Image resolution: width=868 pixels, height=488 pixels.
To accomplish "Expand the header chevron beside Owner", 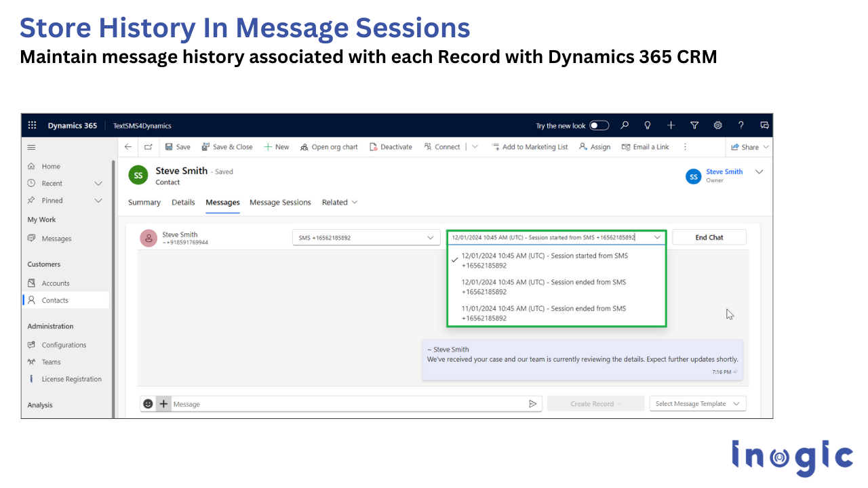I will [759, 172].
